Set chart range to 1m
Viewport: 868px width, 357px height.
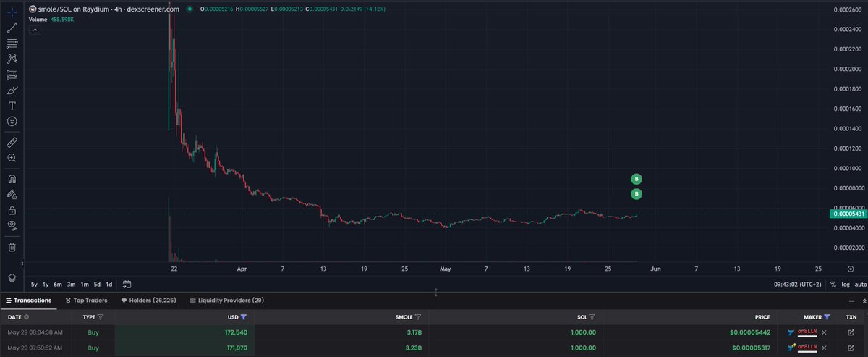[x=84, y=284]
